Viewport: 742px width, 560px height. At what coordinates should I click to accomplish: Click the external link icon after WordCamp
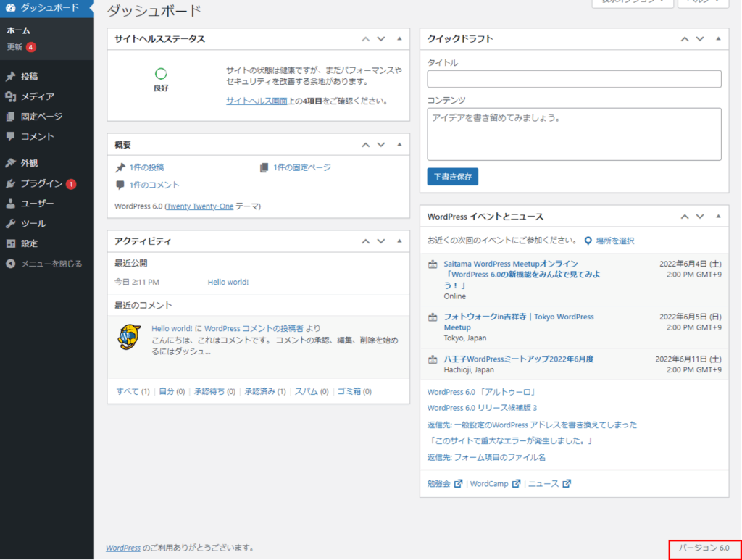pyautogui.click(x=516, y=483)
